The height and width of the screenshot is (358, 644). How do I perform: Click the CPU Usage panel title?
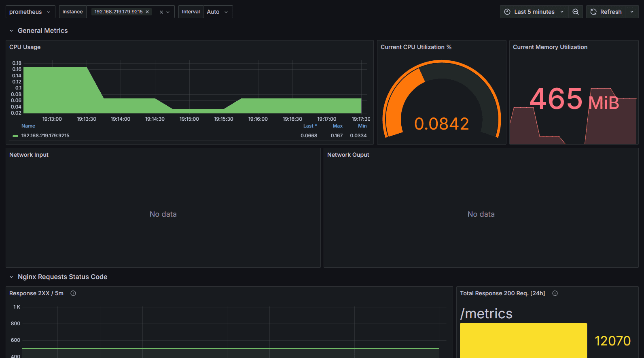click(x=25, y=47)
